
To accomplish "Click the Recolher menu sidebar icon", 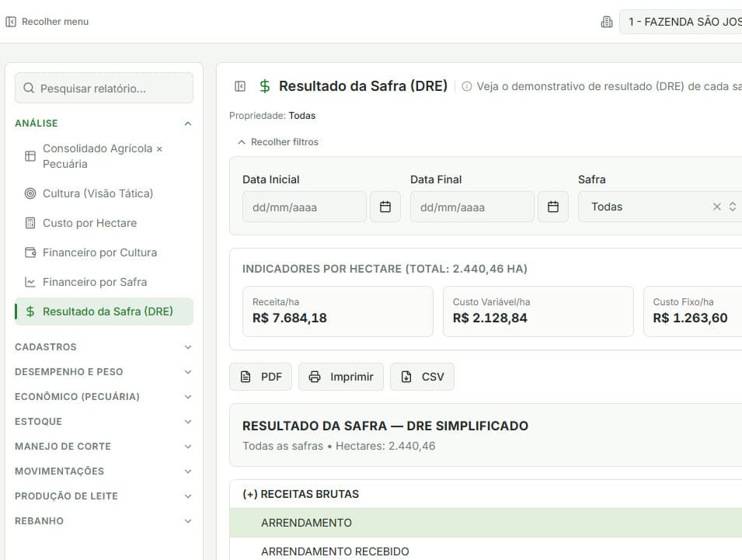I will point(10,22).
